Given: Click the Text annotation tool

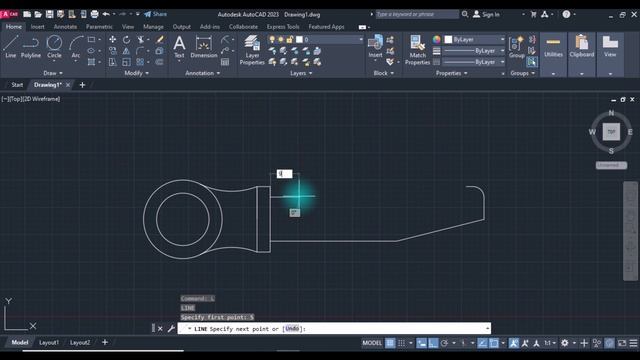Looking at the screenshot, I should tap(179, 47).
